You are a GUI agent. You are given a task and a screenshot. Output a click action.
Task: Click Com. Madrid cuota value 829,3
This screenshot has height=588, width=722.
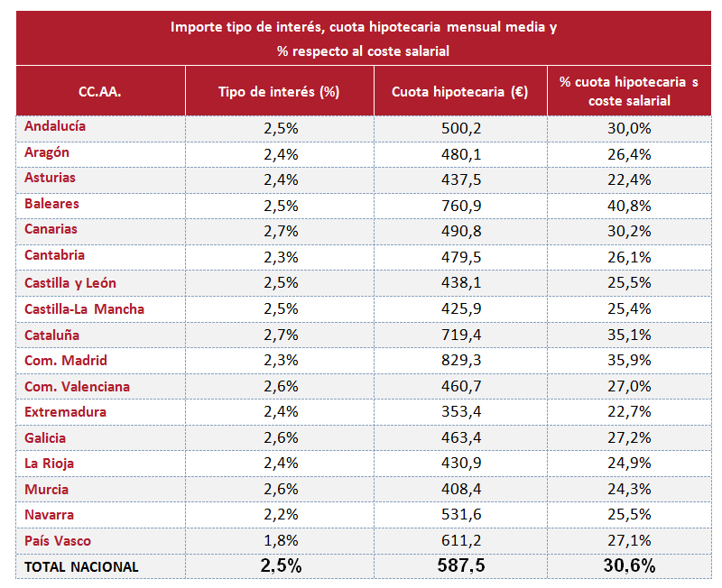[x=460, y=361]
